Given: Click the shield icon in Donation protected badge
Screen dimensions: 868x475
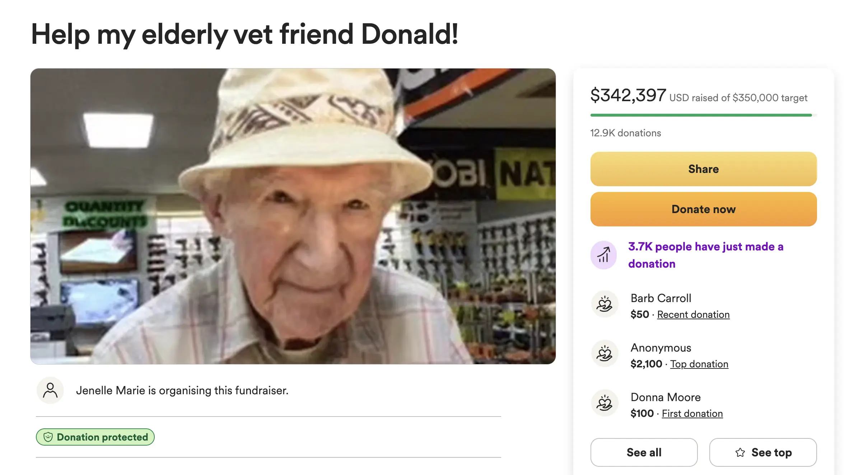Looking at the screenshot, I should [48, 437].
